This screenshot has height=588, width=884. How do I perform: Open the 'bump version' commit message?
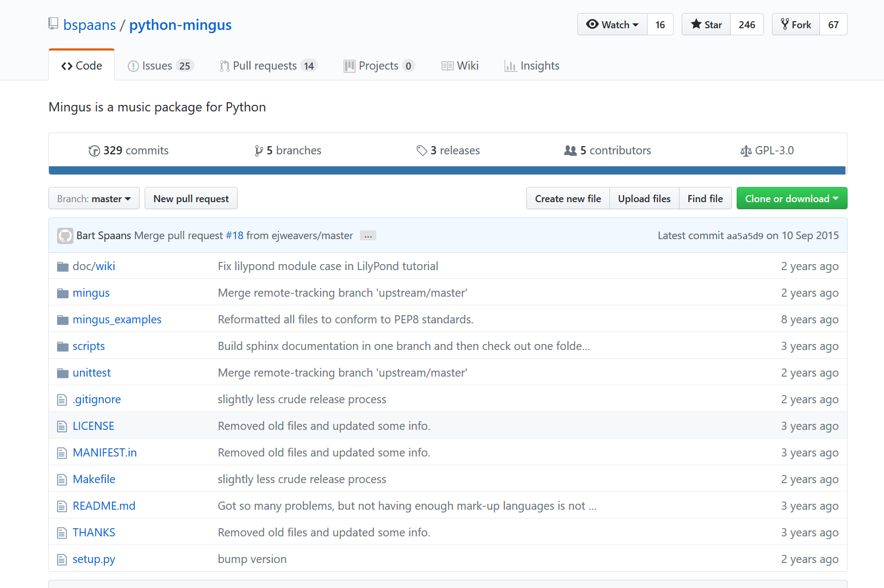pyautogui.click(x=252, y=559)
